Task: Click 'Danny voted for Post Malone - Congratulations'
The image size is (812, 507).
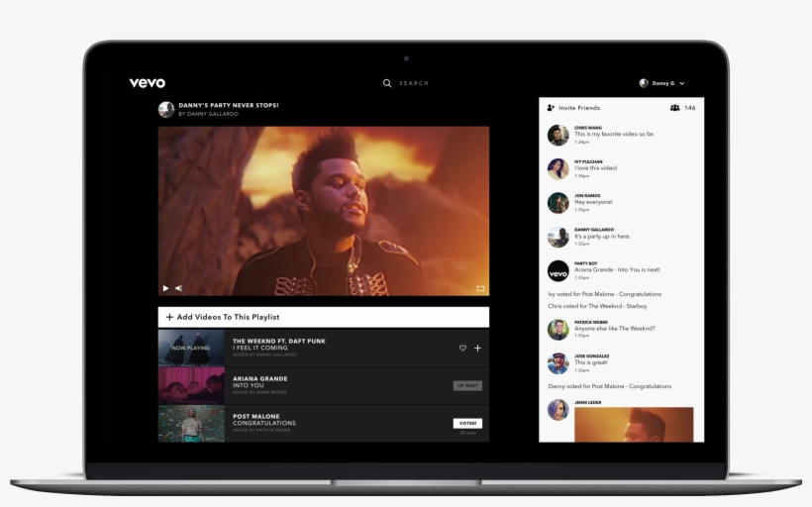Action: [x=610, y=386]
